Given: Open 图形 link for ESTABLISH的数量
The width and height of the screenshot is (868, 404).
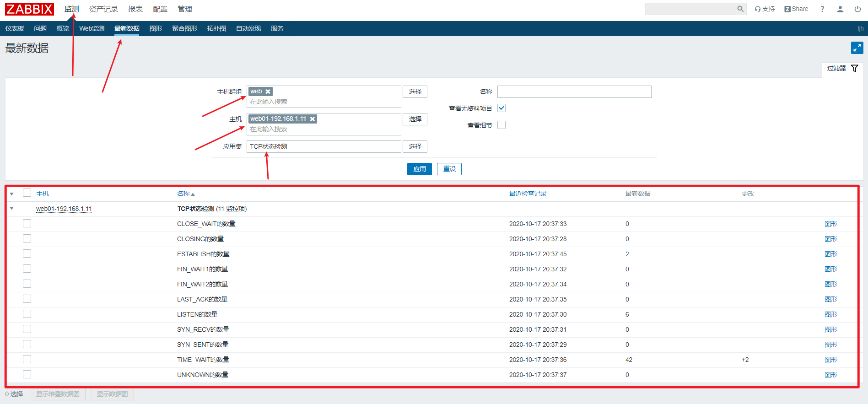Looking at the screenshot, I should 831,254.
